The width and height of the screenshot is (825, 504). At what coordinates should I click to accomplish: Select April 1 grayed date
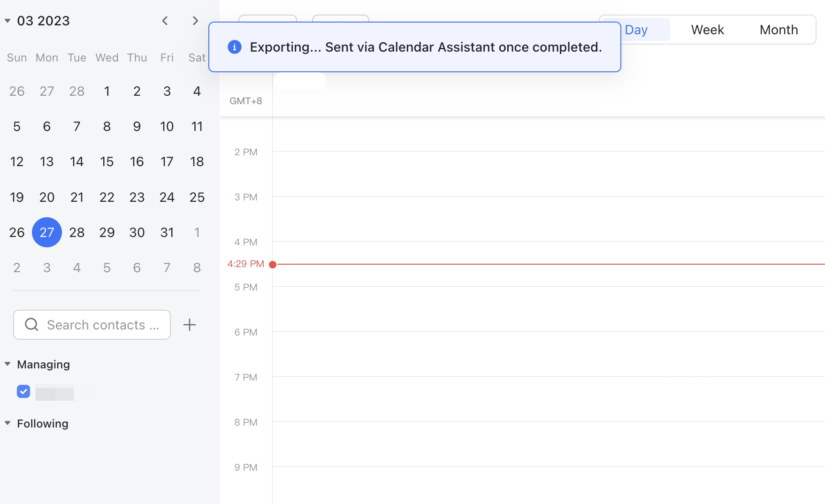click(x=197, y=232)
